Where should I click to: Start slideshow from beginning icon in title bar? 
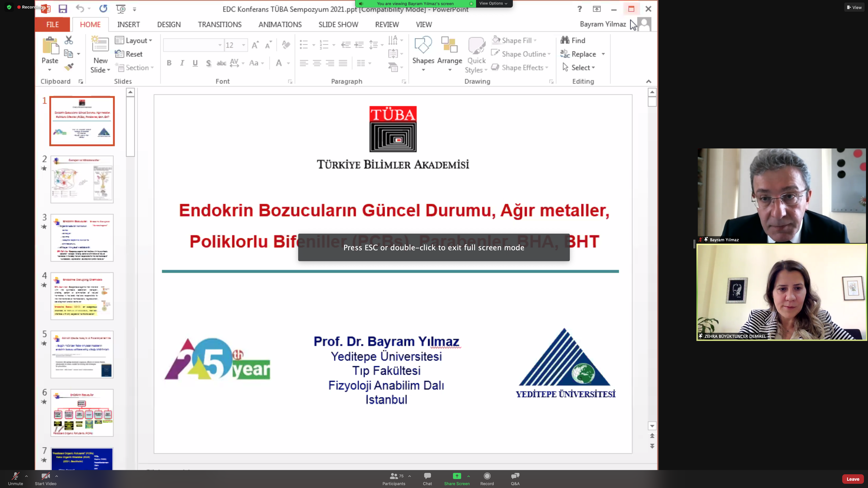[x=121, y=9]
